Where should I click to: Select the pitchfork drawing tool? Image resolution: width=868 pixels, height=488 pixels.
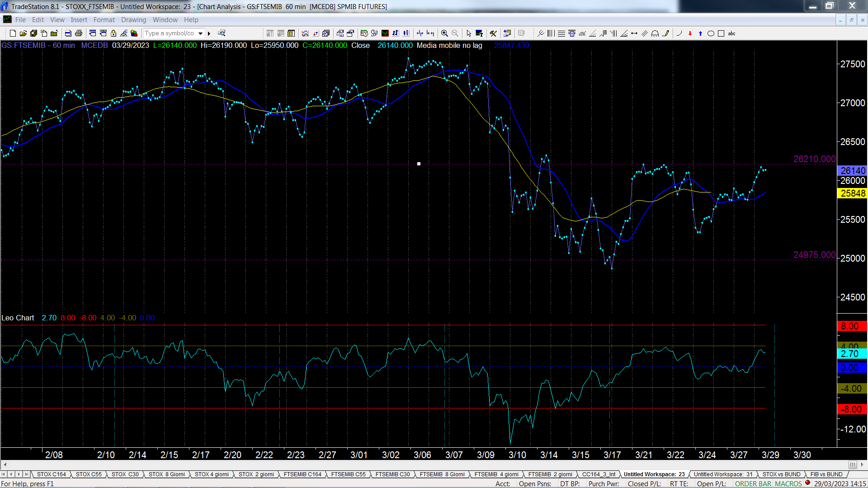[540, 33]
